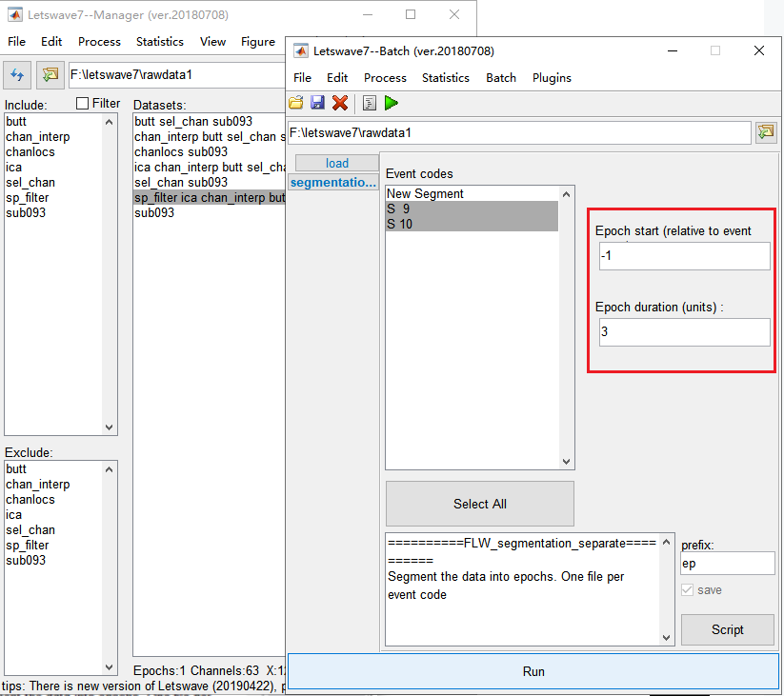Click Event codes list scroll up arrow
Image resolution: width=784 pixels, height=696 pixels.
click(x=566, y=194)
